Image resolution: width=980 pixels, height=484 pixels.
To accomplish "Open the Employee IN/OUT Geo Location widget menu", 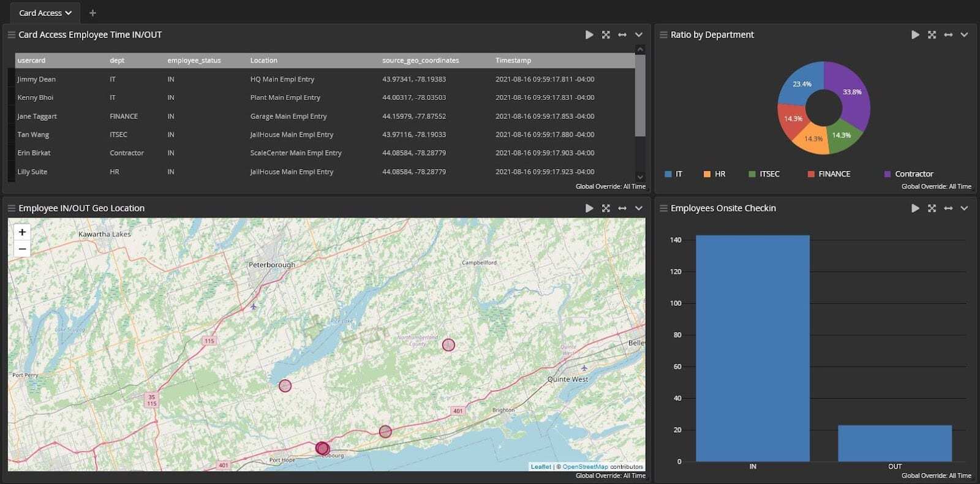I will pyautogui.click(x=639, y=208).
